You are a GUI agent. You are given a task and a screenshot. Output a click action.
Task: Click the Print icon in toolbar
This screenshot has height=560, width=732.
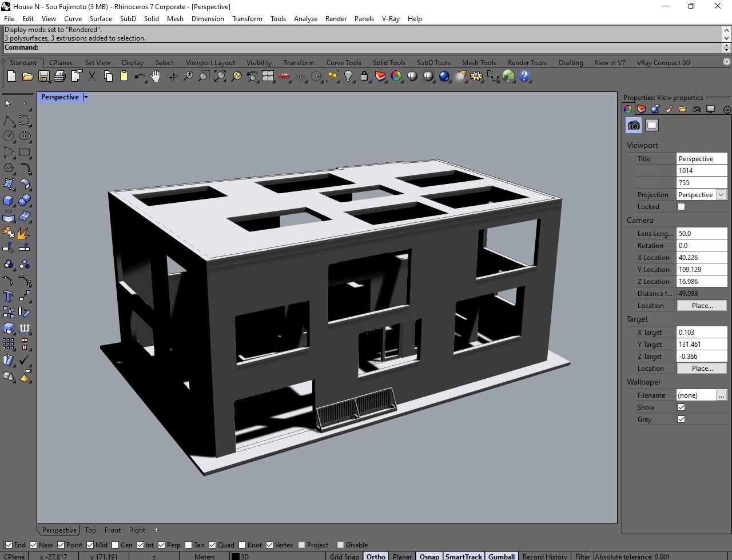point(59,76)
